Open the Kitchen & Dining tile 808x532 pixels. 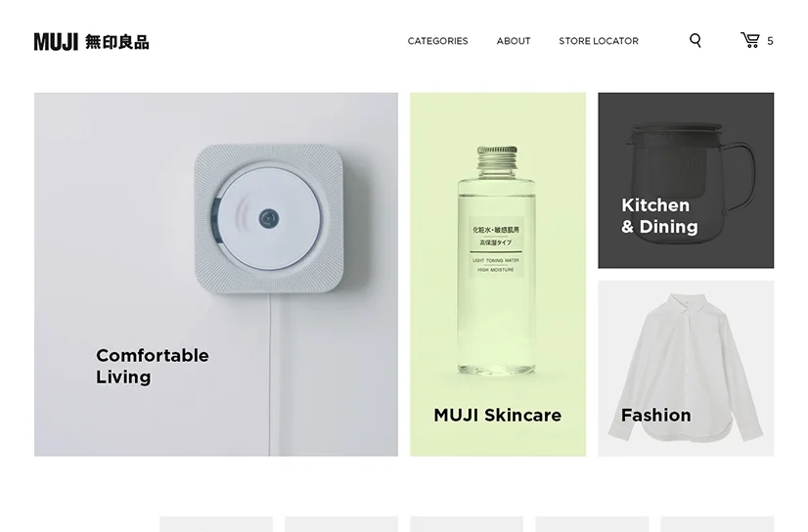click(686, 180)
